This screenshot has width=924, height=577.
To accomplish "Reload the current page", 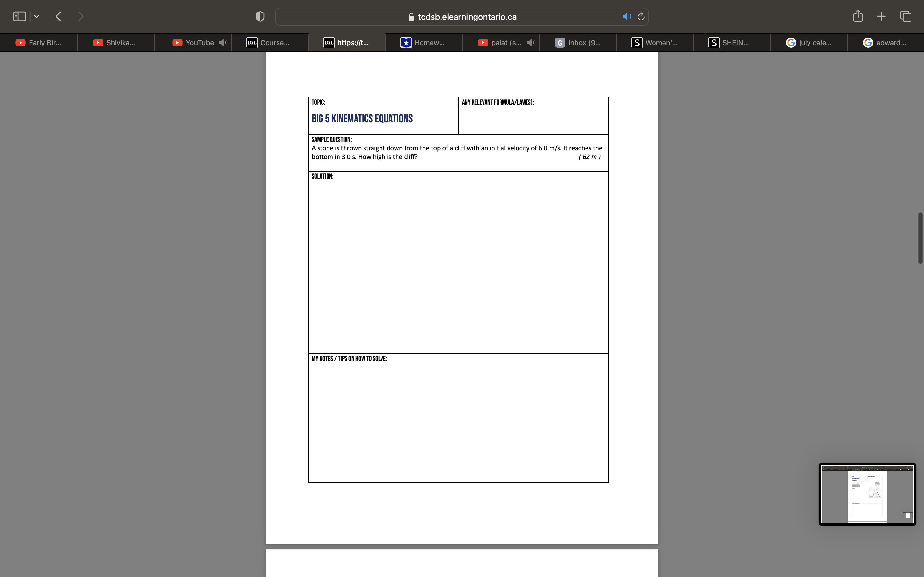I will [x=640, y=16].
